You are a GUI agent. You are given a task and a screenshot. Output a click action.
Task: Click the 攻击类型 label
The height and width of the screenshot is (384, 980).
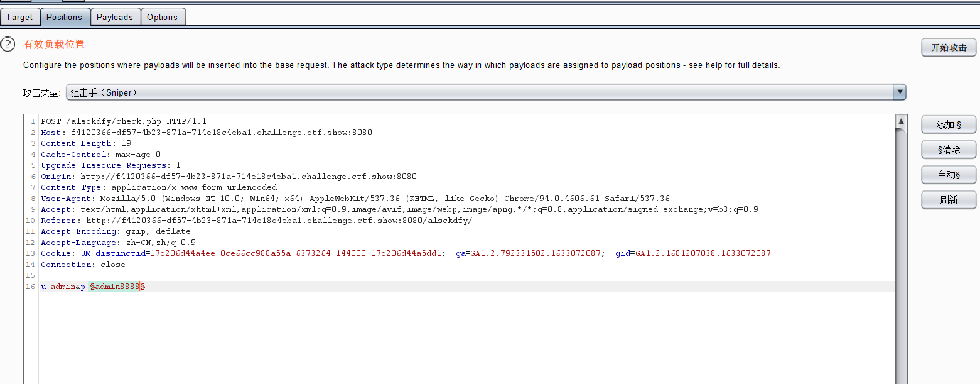tap(42, 92)
